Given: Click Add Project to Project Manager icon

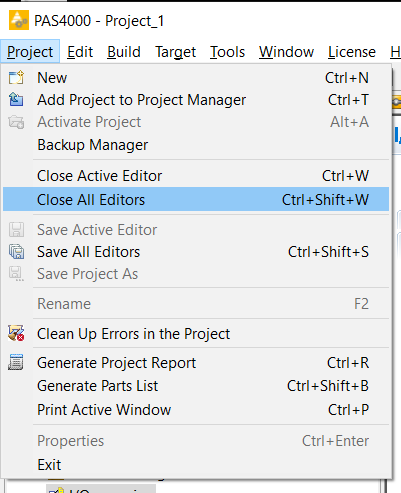Looking at the screenshot, I should tap(16, 100).
